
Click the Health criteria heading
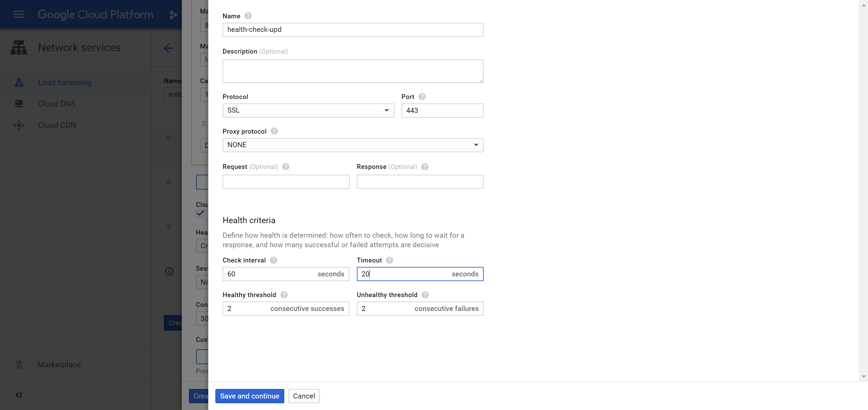(x=249, y=220)
